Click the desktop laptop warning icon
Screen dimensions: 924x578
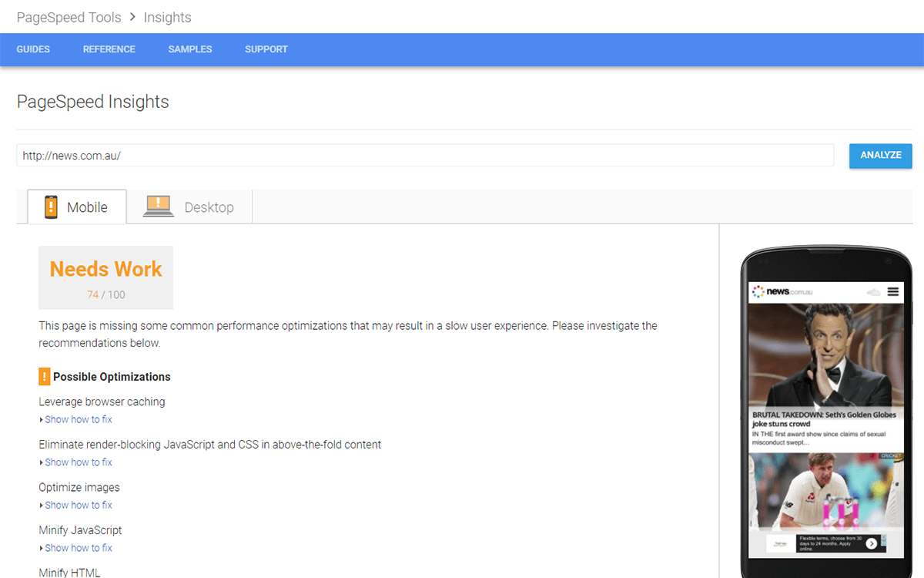[159, 206]
